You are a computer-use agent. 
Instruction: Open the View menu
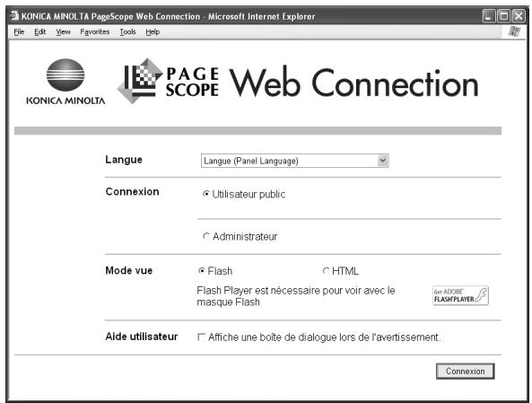pyautogui.click(x=63, y=32)
